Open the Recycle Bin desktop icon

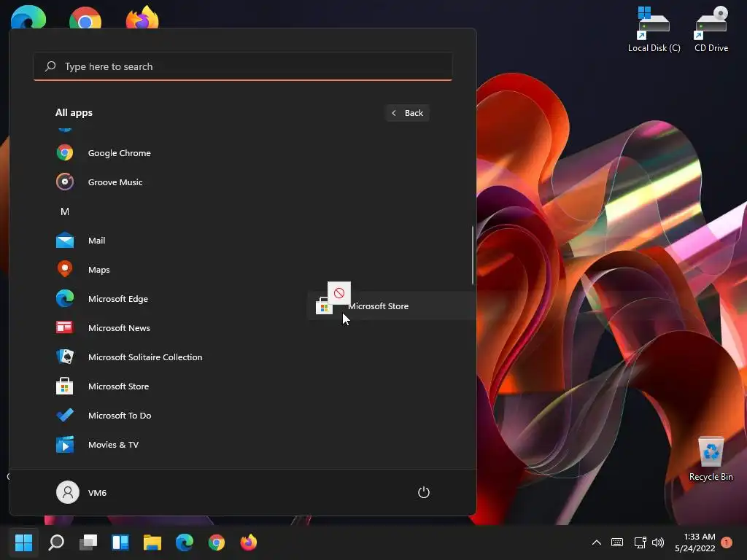[x=711, y=459]
